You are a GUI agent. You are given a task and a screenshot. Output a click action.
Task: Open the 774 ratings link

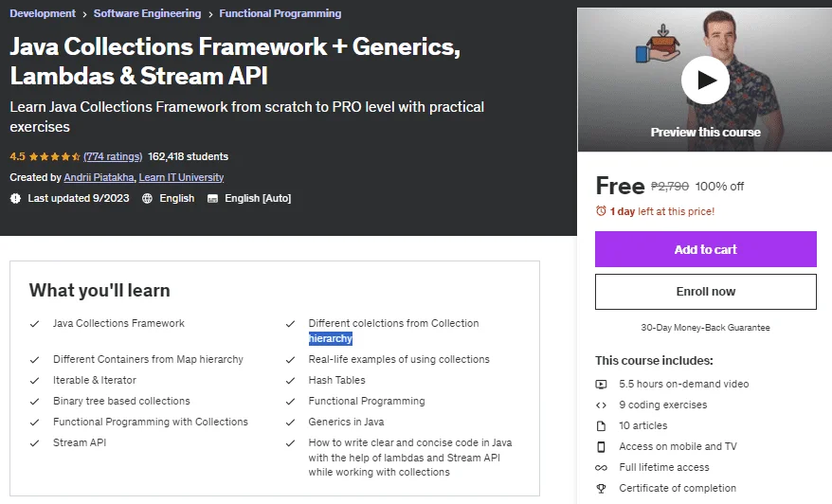[113, 156]
